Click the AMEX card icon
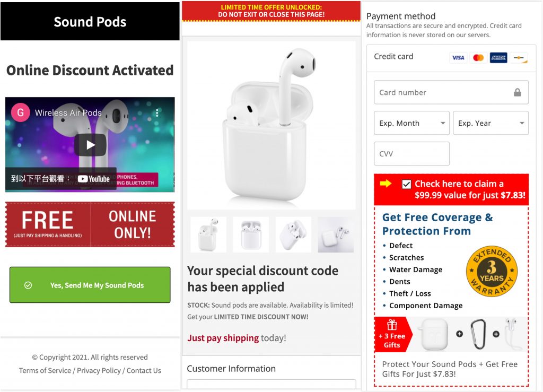Screen dimensions: 543x392 coord(498,58)
